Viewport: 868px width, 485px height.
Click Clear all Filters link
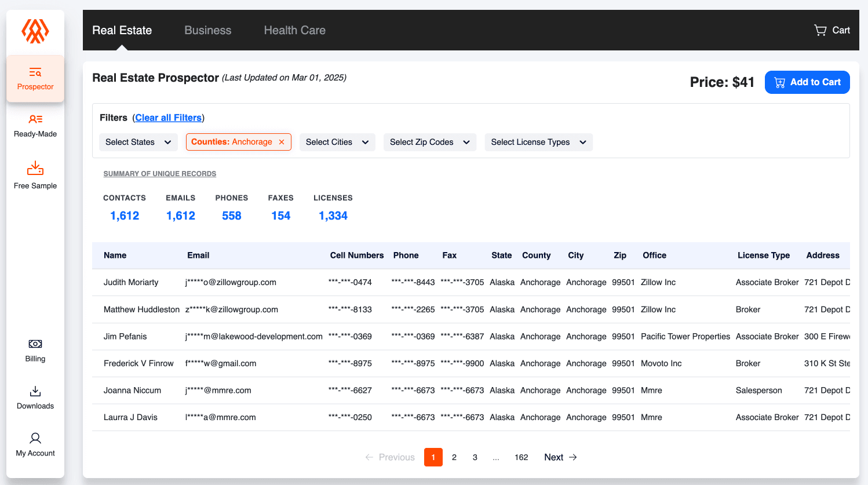169,118
